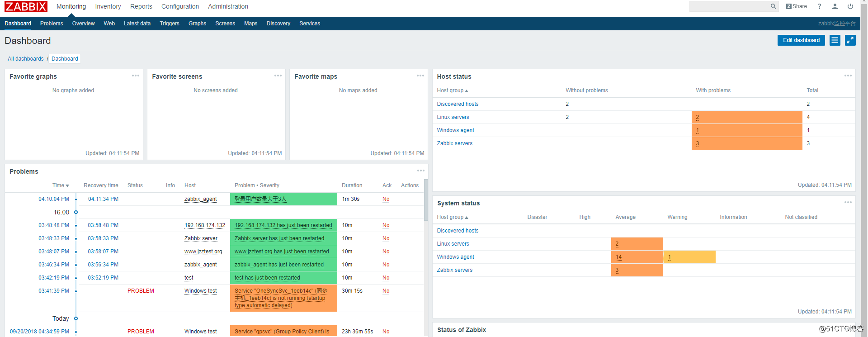868x337 pixels.
Task: Open the Reports menu
Action: pyautogui.click(x=141, y=6)
